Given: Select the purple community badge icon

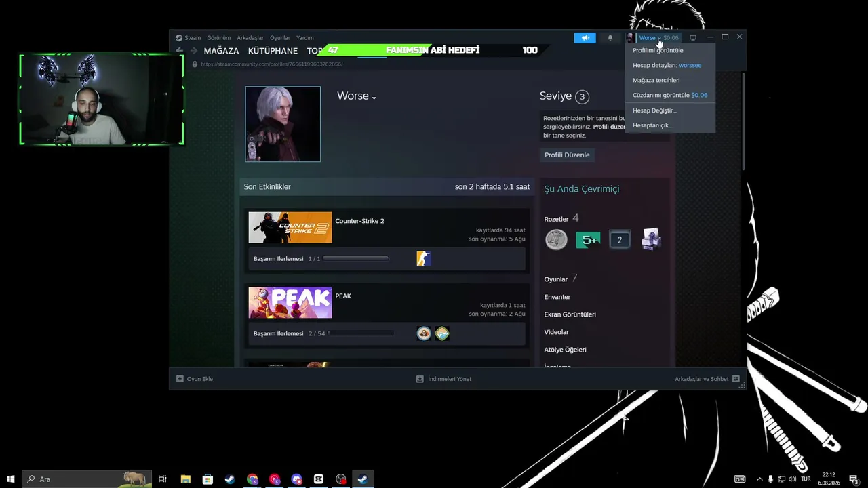Looking at the screenshot, I should (651, 239).
